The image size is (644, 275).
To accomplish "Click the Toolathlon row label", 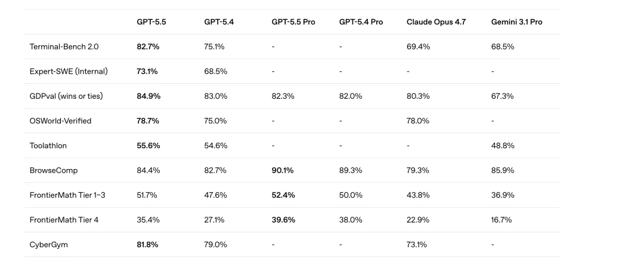I will (48, 146).
